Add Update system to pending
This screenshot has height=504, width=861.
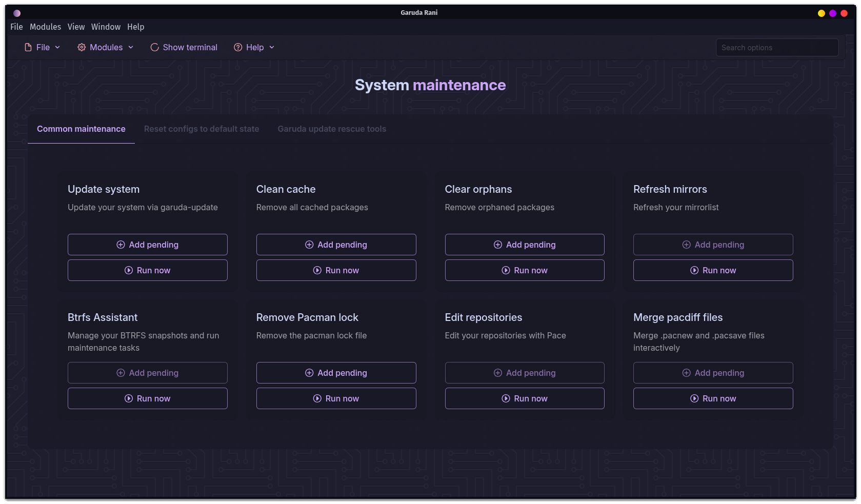pyautogui.click(x=148, y=245)
